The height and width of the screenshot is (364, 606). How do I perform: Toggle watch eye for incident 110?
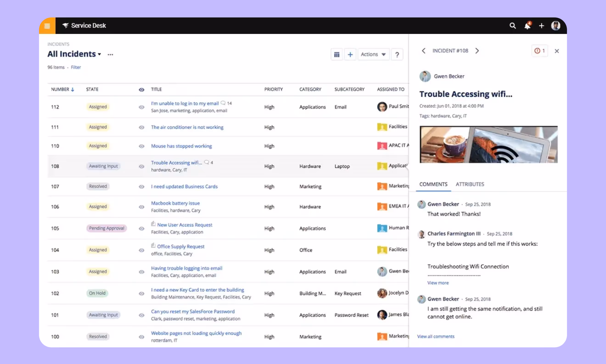pyautogui.click(x=141, y=146)
